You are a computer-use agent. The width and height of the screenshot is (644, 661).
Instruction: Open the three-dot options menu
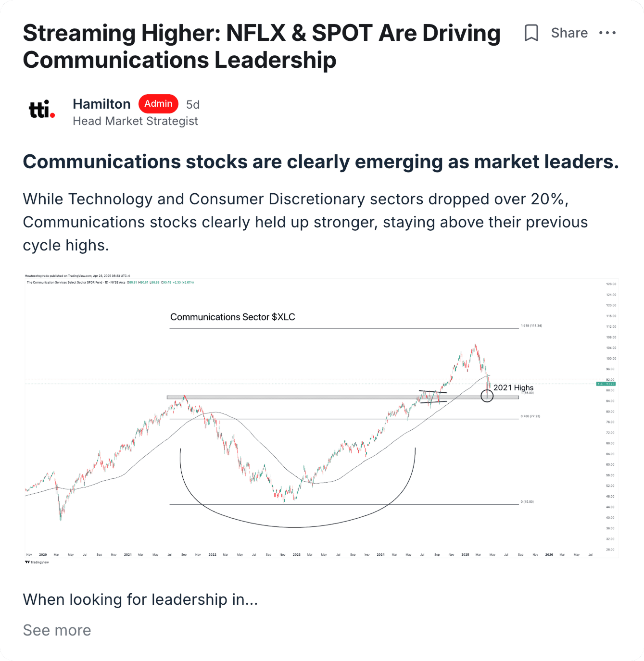(x=607, y=33)
